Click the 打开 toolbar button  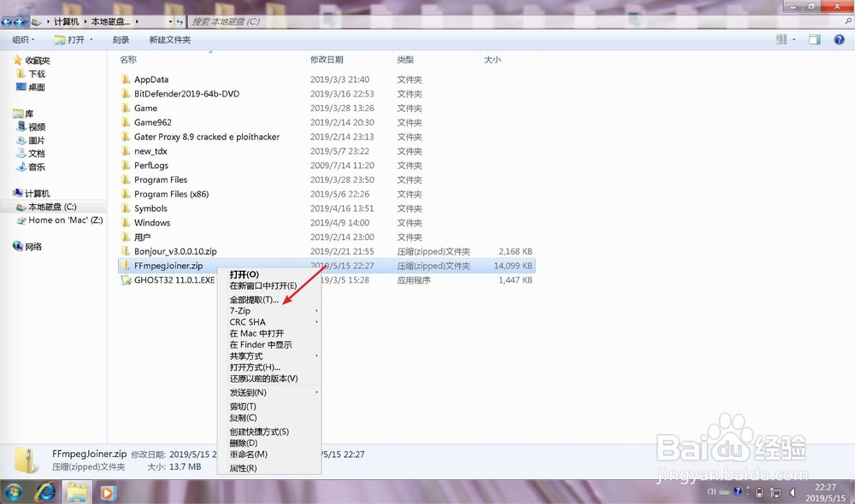(x=70, y=40)
